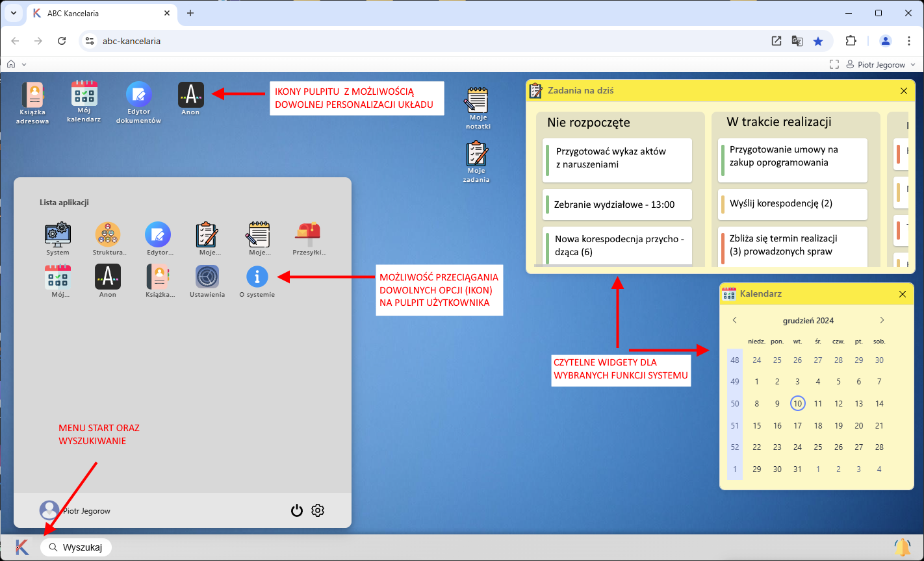The width and height of the screenshot is (924, 561).
Task: Click the home icon below address bar
Action: click(x=11, y=64)
